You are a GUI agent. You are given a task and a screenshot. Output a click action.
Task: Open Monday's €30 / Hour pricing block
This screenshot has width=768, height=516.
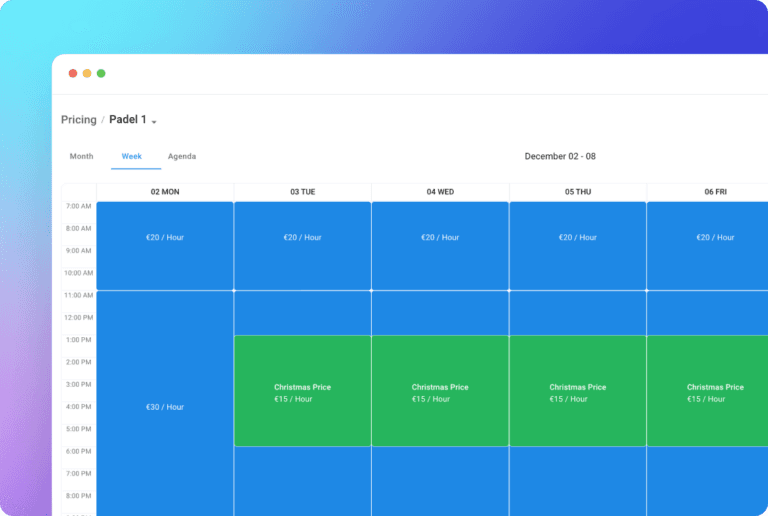165,403
